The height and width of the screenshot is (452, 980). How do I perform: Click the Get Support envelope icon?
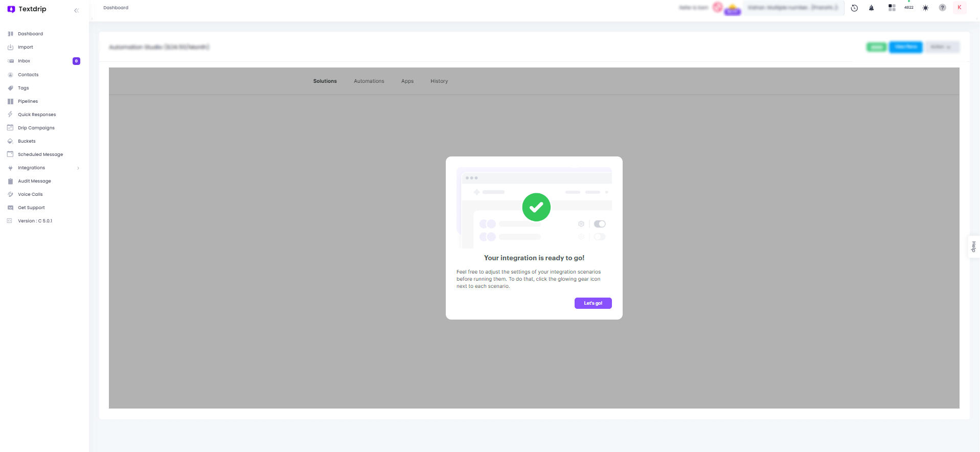click(x=10, y=208)
